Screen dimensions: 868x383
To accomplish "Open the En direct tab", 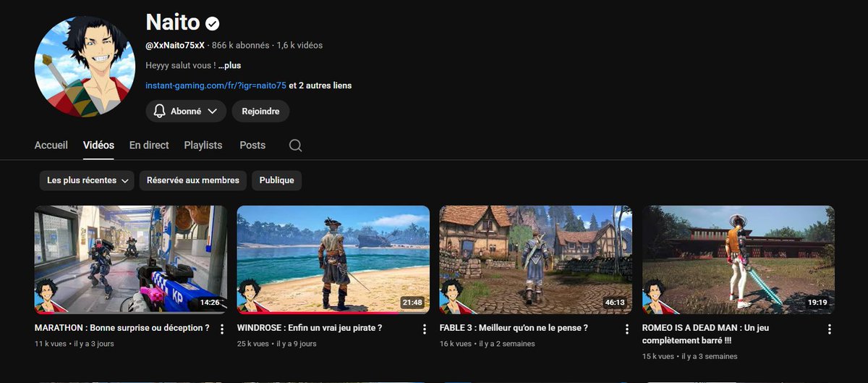I will click(149, 145).
